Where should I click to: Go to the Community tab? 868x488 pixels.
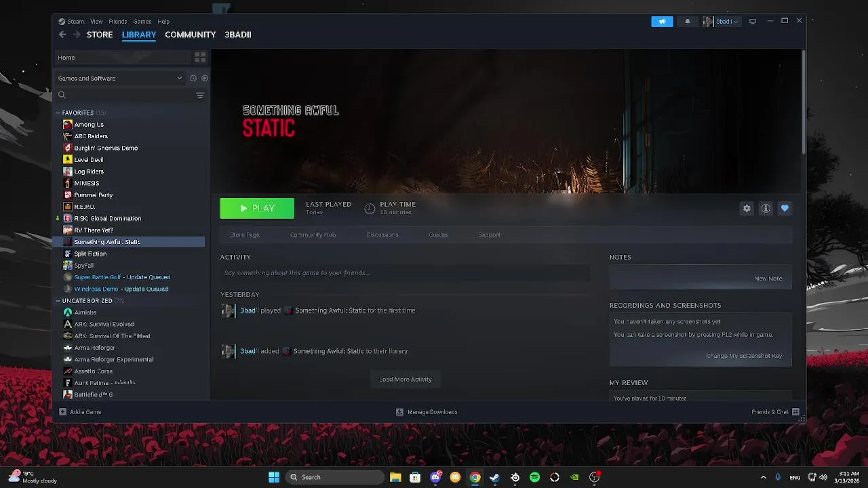[x=190, y=35]
